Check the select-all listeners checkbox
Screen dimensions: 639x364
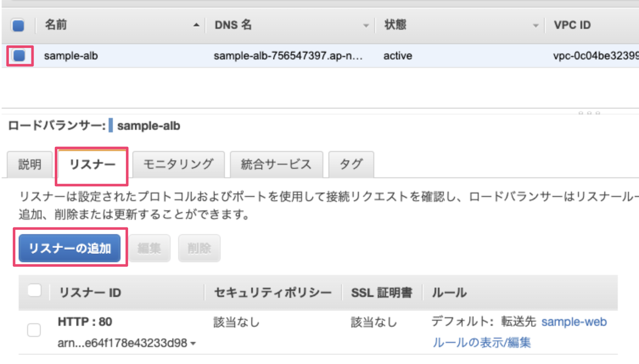click(34, 291)
